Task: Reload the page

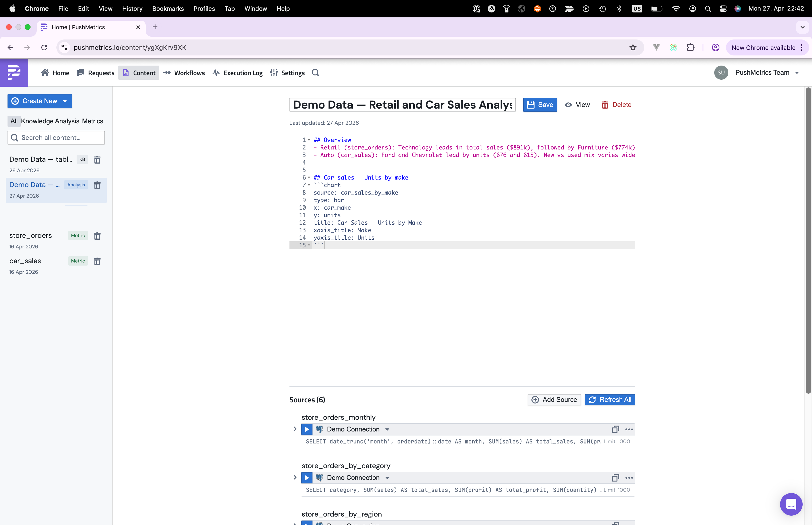Action: (x=44, y=47)
